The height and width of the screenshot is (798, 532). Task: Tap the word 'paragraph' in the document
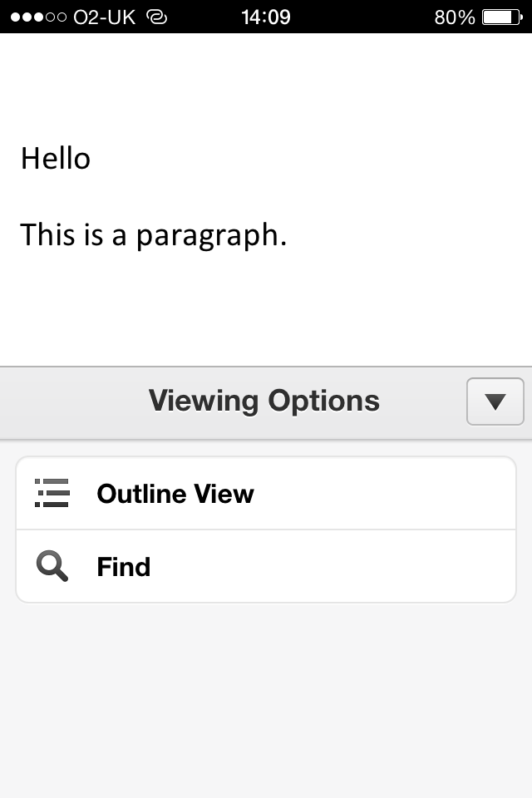[207, 237]
